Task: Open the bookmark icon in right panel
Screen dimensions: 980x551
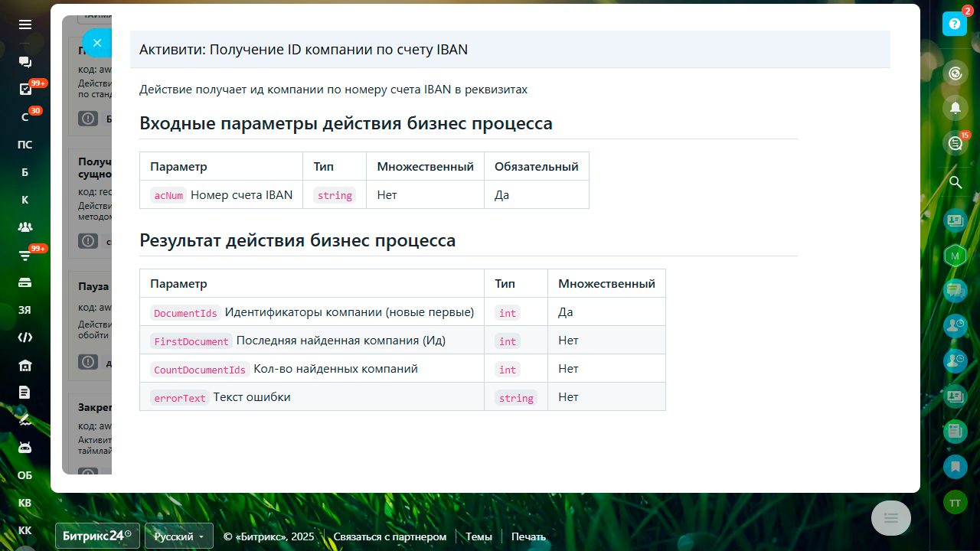Action: [x=955, y=465]
